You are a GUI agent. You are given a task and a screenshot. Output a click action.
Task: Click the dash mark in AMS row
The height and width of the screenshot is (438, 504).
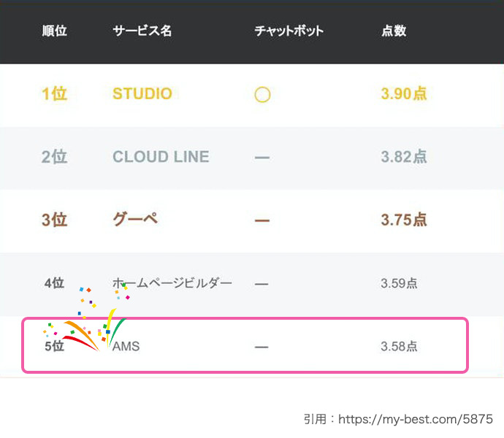[261, 347]
